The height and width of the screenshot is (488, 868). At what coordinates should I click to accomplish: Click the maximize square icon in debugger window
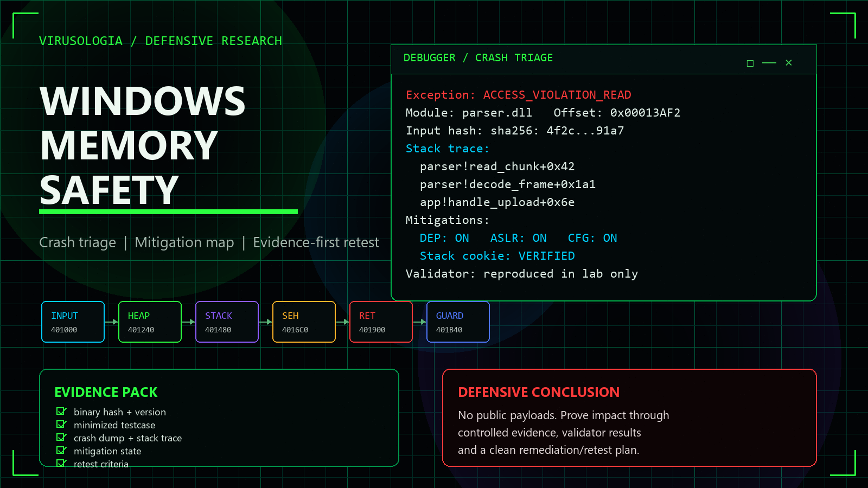(x=750, y=63)
